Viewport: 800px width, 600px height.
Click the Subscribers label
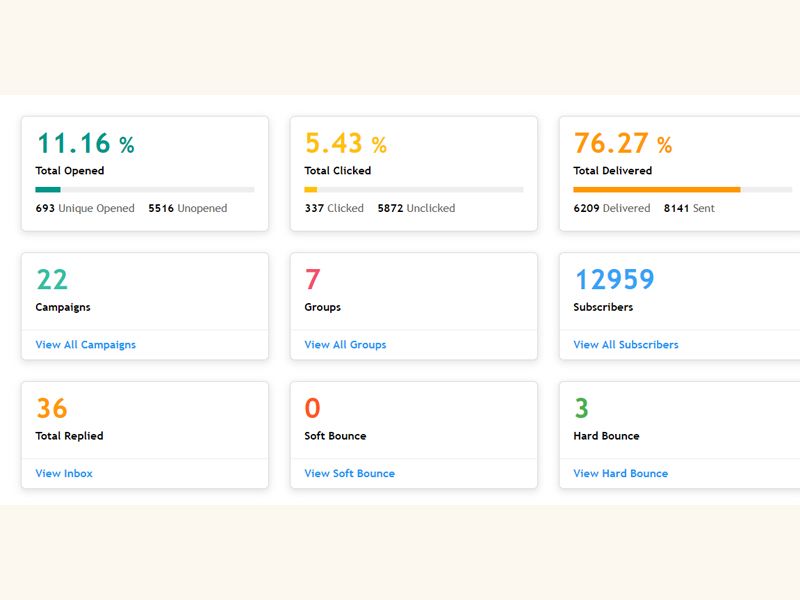click(x=603, y=307)
